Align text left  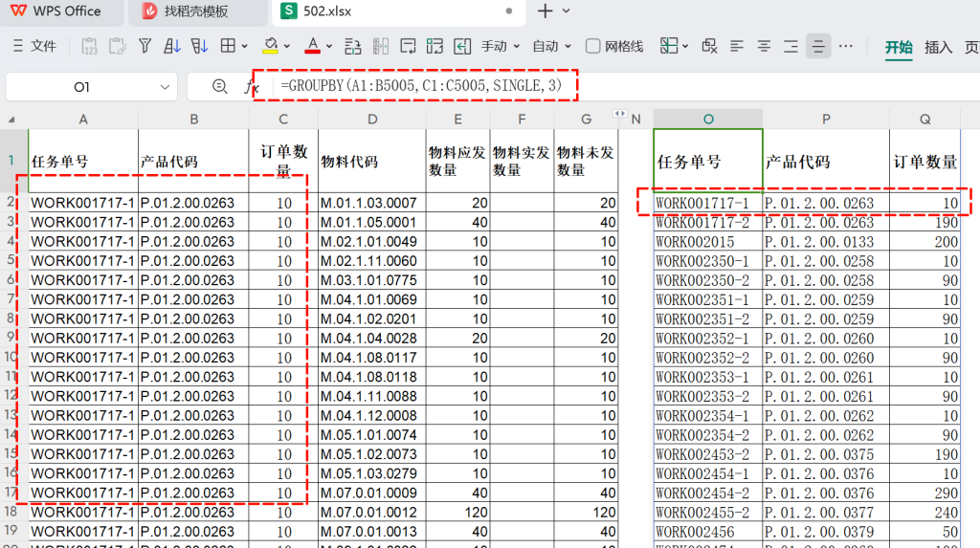737,46
